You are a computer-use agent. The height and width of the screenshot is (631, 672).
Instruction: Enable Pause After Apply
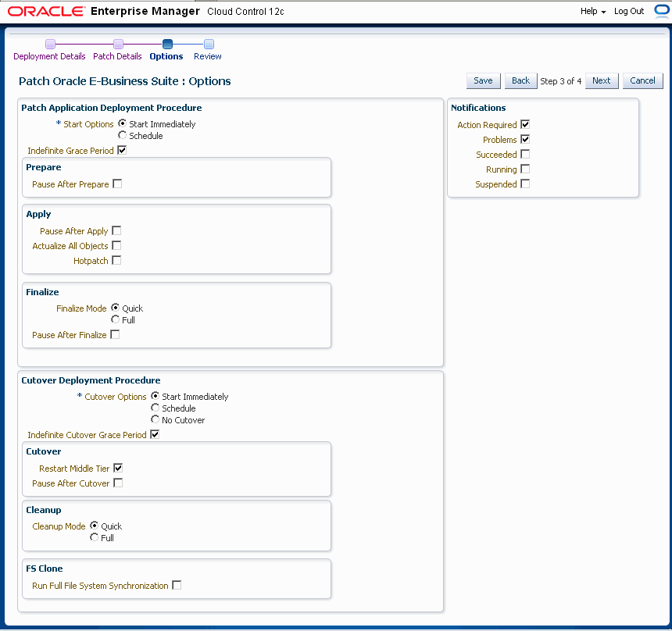coord(116,230)
